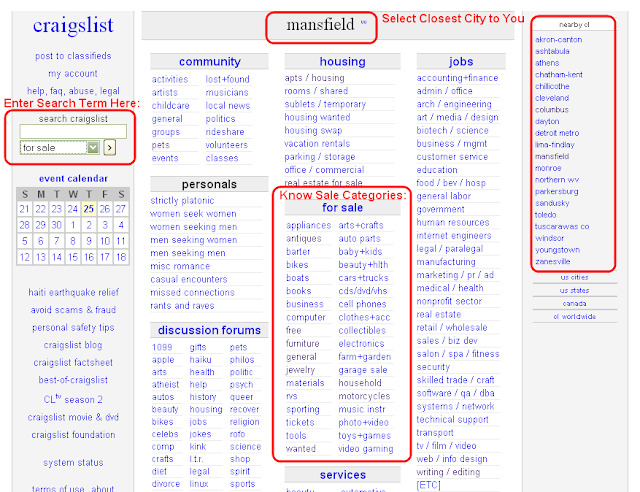Click the search go arrow button
The image size is (640, 492).
pyautogui.click(x=109, y=147)
